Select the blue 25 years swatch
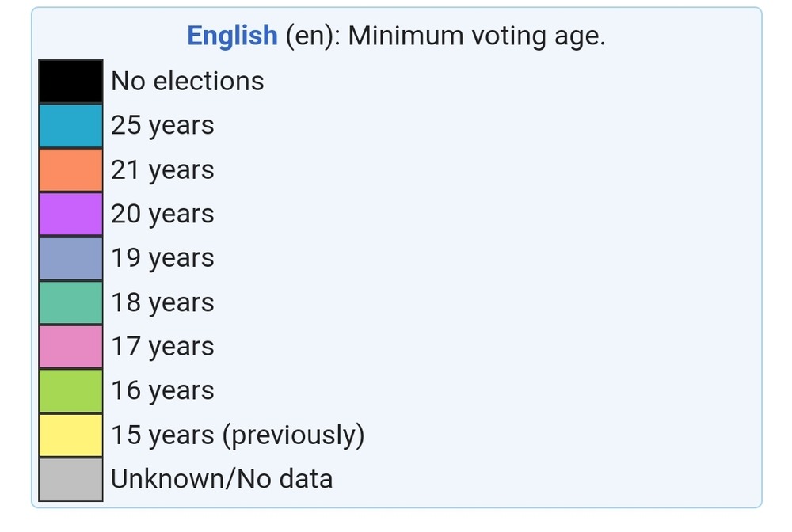 [x=70, y=126]
